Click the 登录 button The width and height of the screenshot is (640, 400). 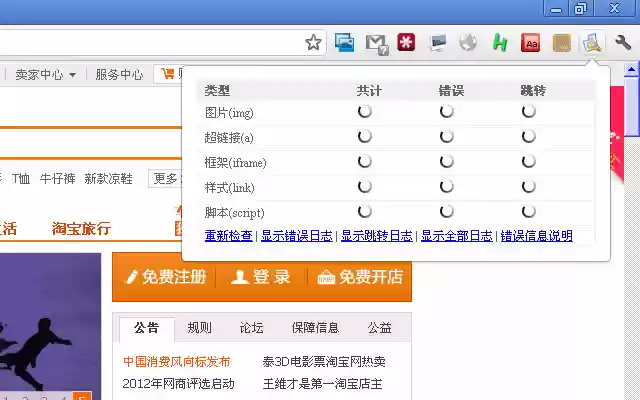(x=260, y=277)
